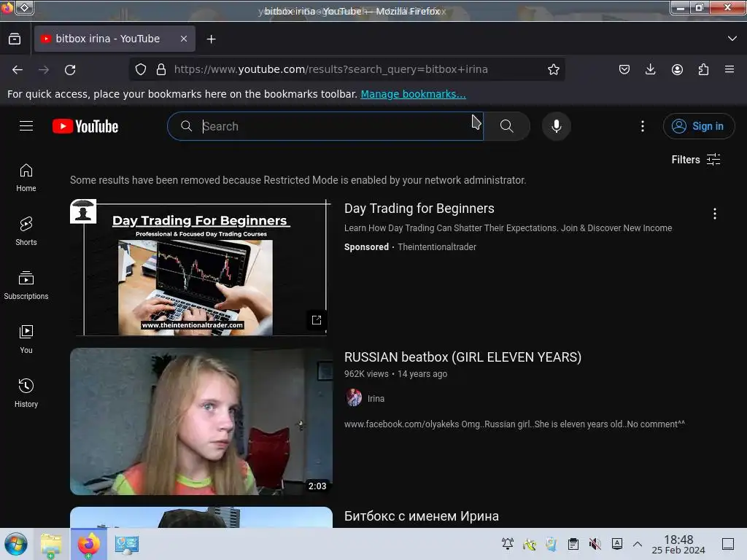Viewport: 747px width, 560px height.
Task: Open Firefox extensions menu
Action: point(703,69)
